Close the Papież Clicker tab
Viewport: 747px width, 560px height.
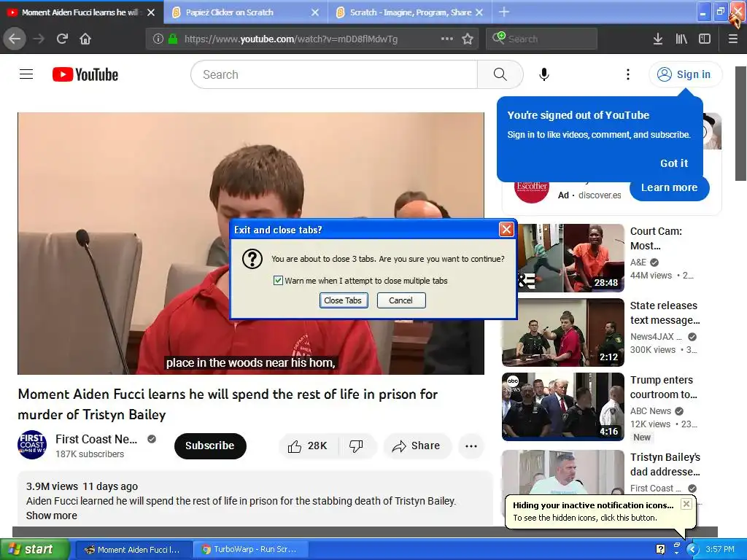[315, 12]
